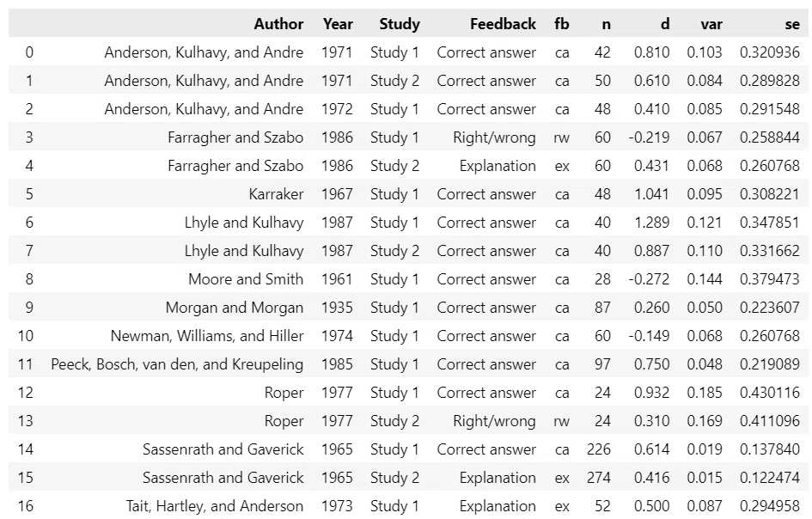
Task: Select row index 0
Action: pyautogui.click(x=29, y=52)
